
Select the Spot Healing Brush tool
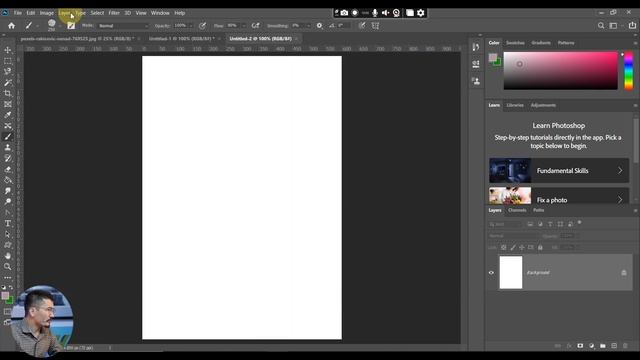click(8, 126)
